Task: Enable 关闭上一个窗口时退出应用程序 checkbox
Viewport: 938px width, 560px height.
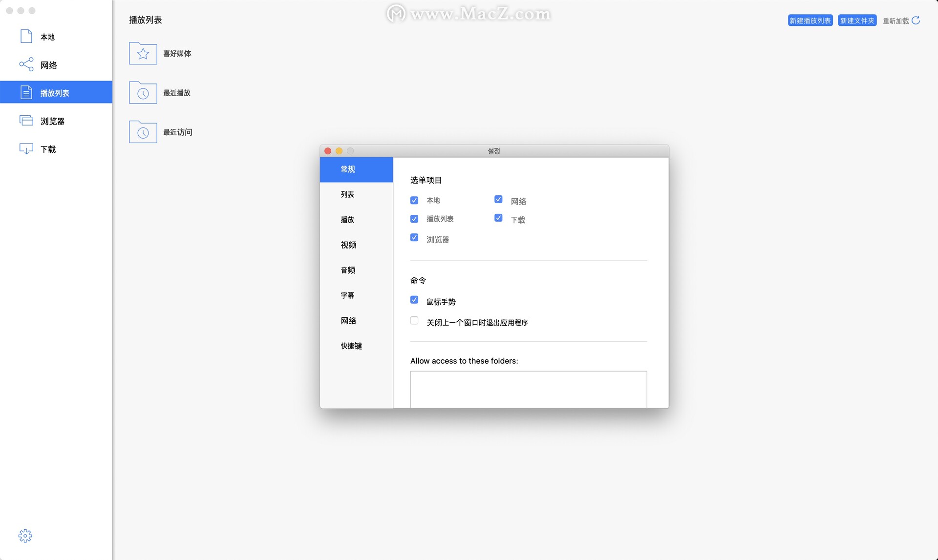Action: pos(414,321)
